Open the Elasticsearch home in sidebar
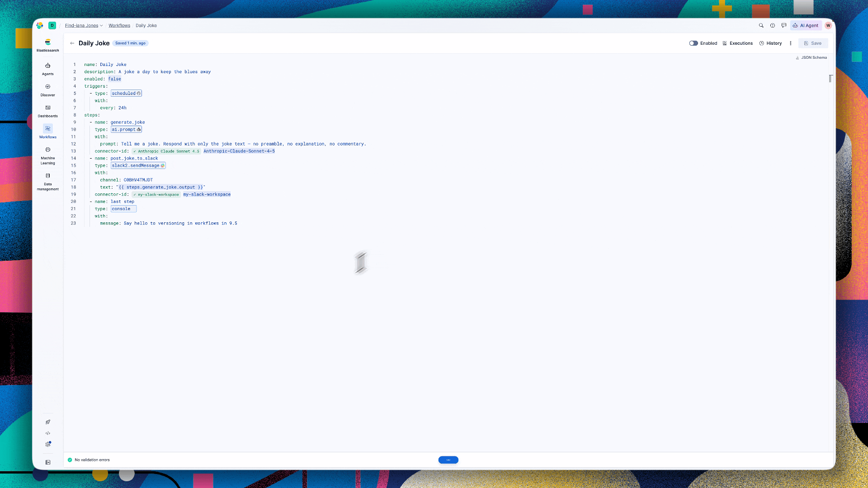 click(x=48, y=45)
